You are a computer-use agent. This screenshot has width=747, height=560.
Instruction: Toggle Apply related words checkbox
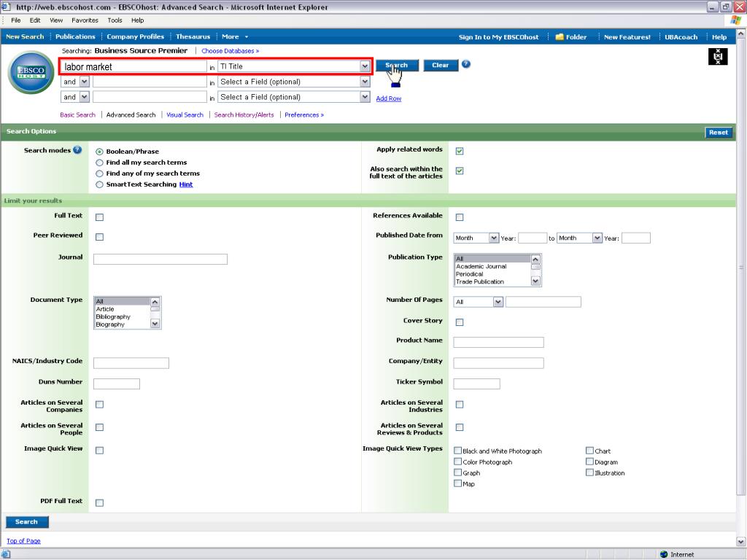point(460,151)
